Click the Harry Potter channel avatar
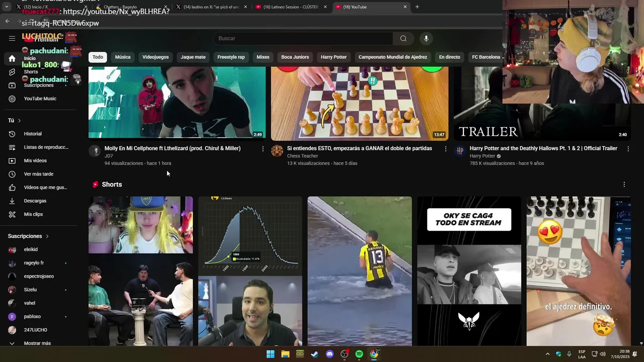This screenshot has width=644, height=362. (460, 151)
